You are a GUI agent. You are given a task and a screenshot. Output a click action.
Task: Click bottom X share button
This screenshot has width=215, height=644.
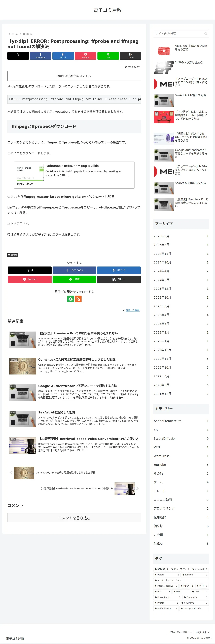pyautogui.click(x=30, y=270)
